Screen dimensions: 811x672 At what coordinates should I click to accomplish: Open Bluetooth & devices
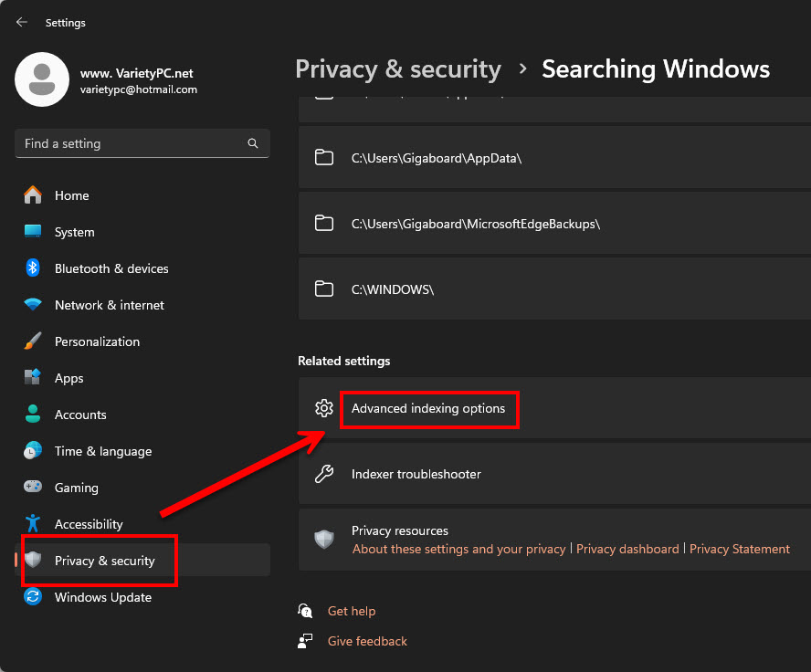point(142,268)
